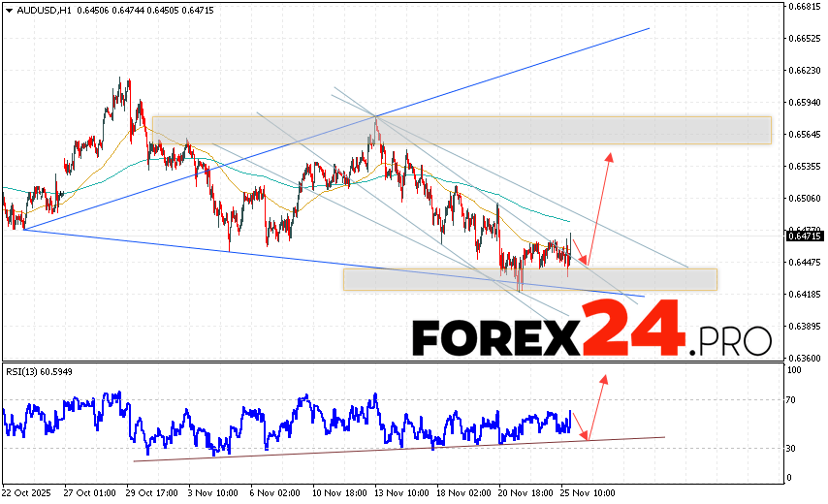This screenshot has height=504, width=828.
Task: Click the 0.65060 price on the right axis
Action: [x=803, y=199]
